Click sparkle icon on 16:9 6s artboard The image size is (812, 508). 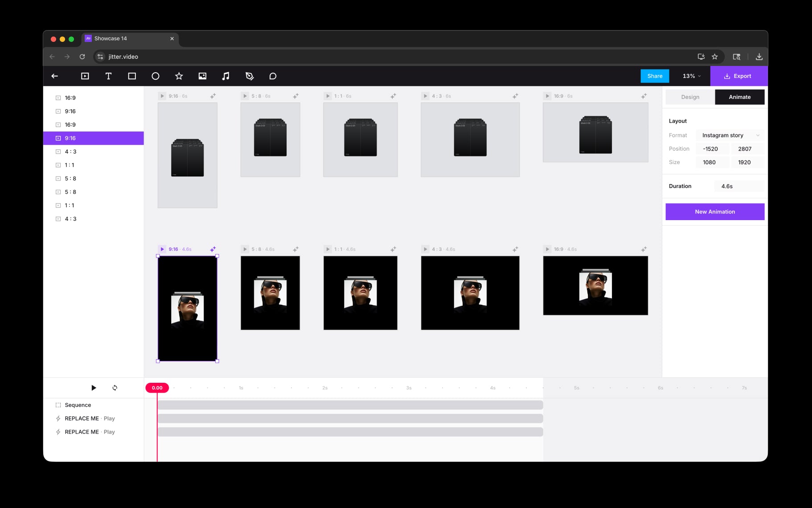(644, 96)
